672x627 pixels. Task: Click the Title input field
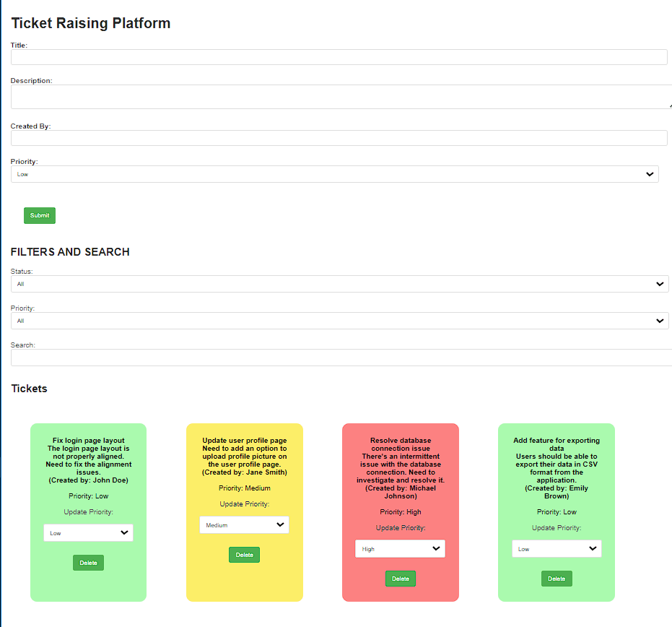[x=339, y=57]
